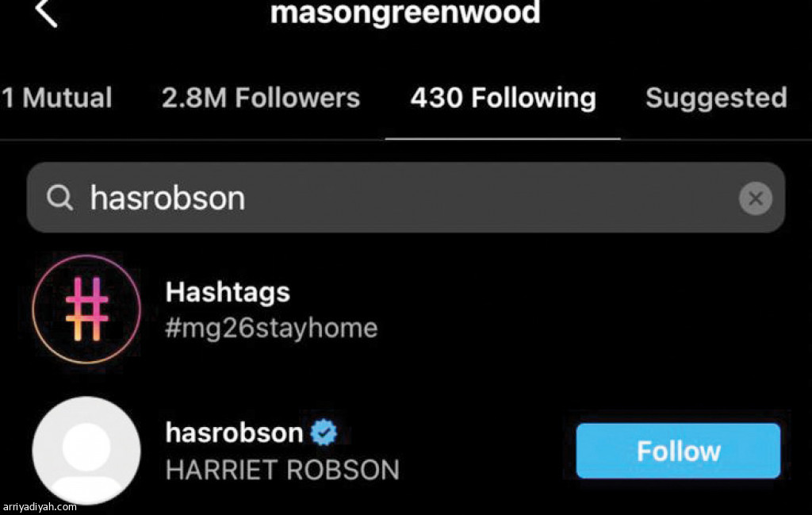Viewport: 812px width, 515px height.
Task: Click the HARRIET ROBSON display name
Action: coord(282,470)
